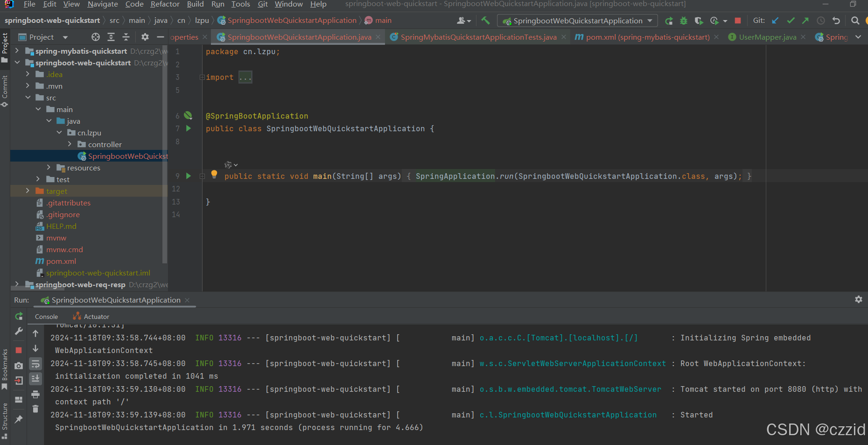This screenshot has height=445, width=868.
Task: Open Commit tool window sidebar button
Action: (5, 91)
